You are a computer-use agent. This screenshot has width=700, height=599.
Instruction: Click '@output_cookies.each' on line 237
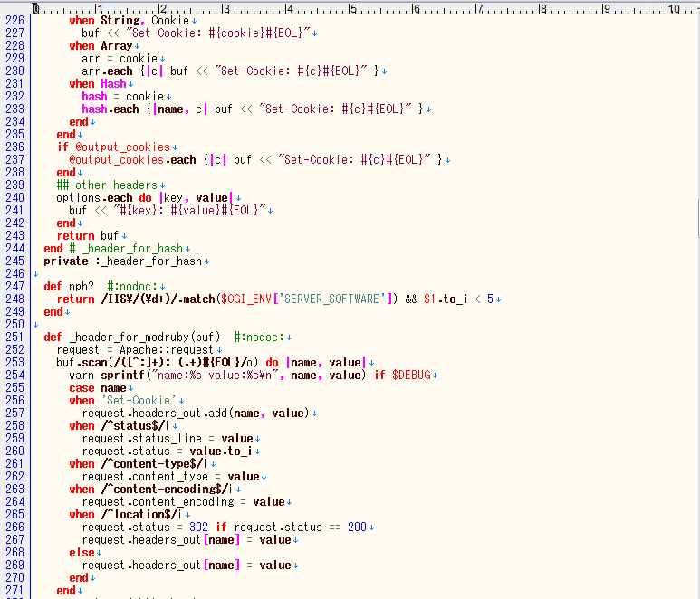132,159
